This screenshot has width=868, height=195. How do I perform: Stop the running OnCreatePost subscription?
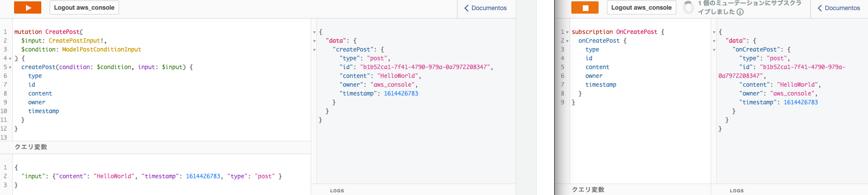pos(585,7)
